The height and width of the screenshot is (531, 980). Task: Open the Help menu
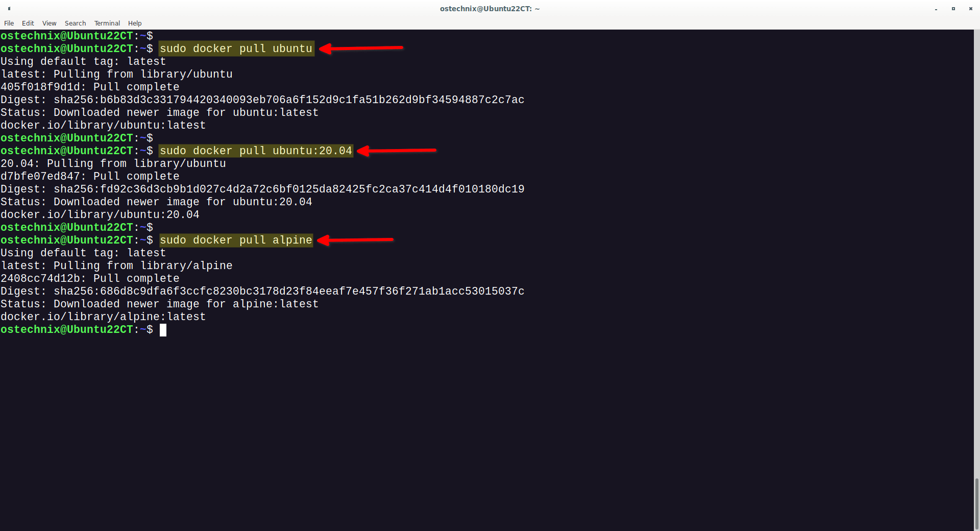click(x=134, y=23)
